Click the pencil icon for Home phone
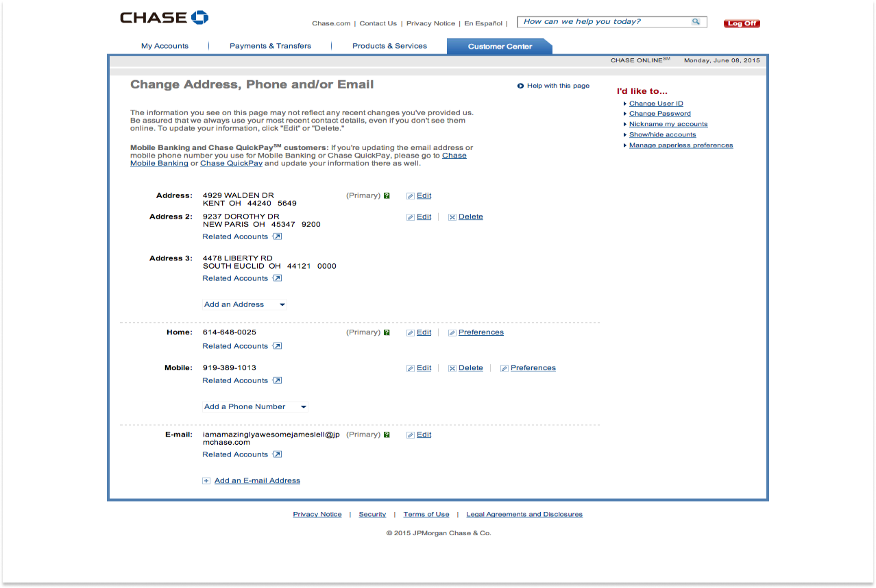This screenshot has height=588, width=876. pyautogui.click(x=410, y=333)
